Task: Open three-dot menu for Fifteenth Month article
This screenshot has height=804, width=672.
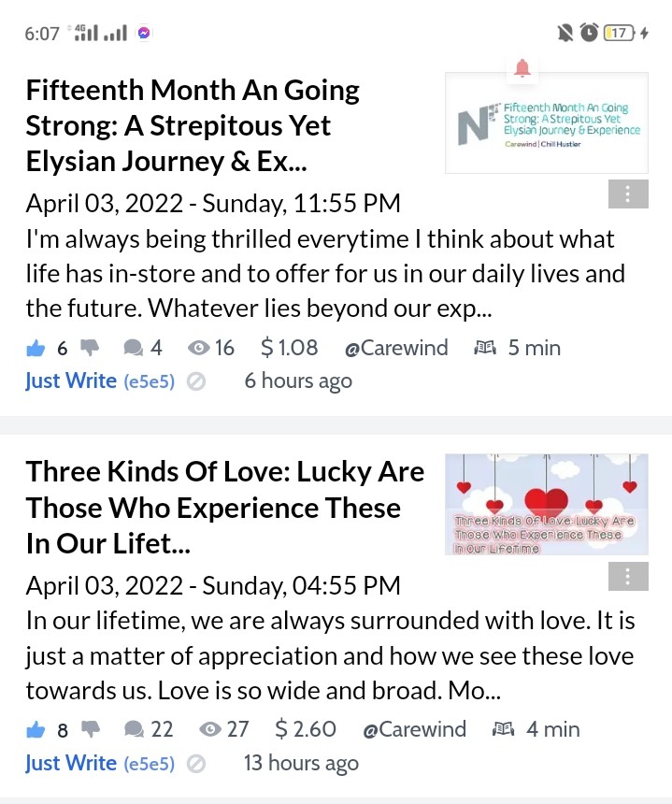Action: (x=628, y=194)
